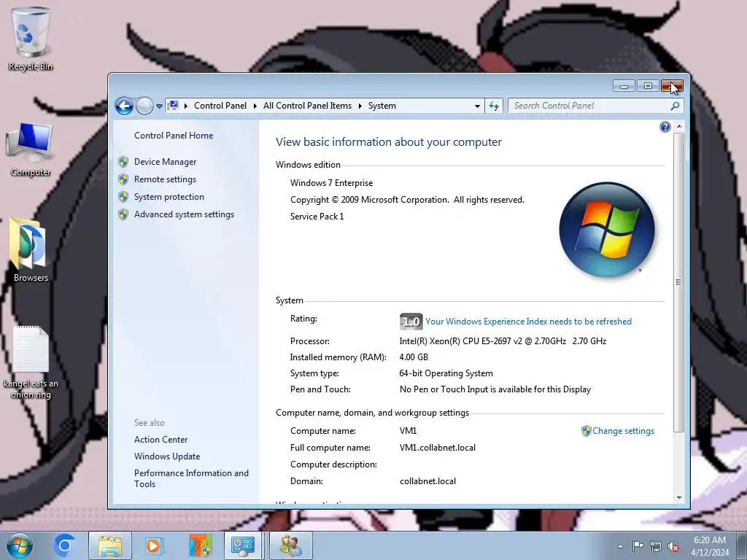Open the orange shielded app in taskbar
Screen dimensions: 747x560
click(x=200, y=545)
